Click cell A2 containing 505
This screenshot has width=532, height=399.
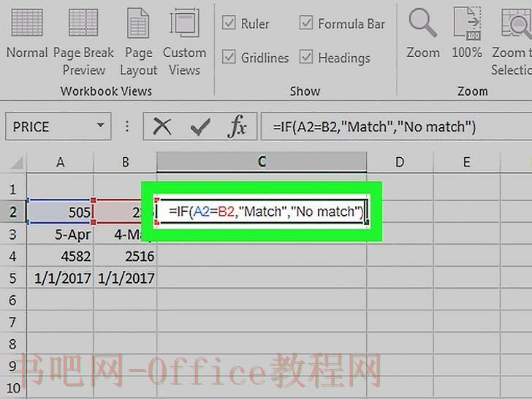[60, 212]
